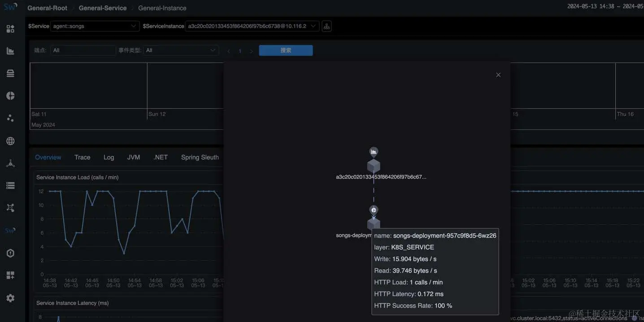
Task: Click page number 1
Action: coord(240,51)
